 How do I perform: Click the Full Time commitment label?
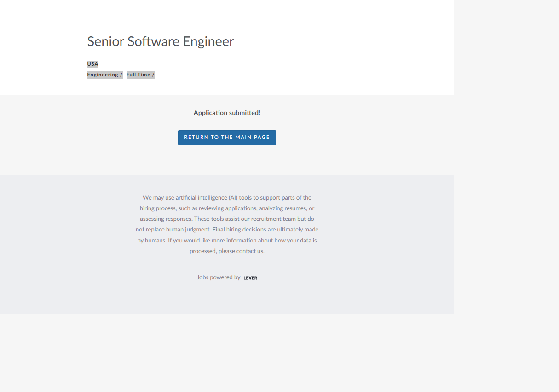click(x=139, y=75)
